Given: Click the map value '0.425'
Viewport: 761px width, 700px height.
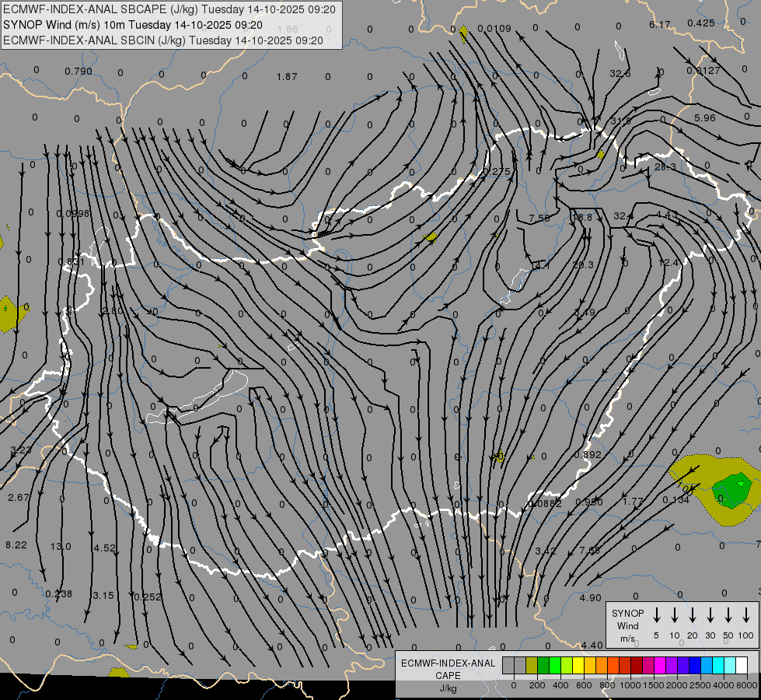Looking at the screenshot, I should [x=701, y=23].
